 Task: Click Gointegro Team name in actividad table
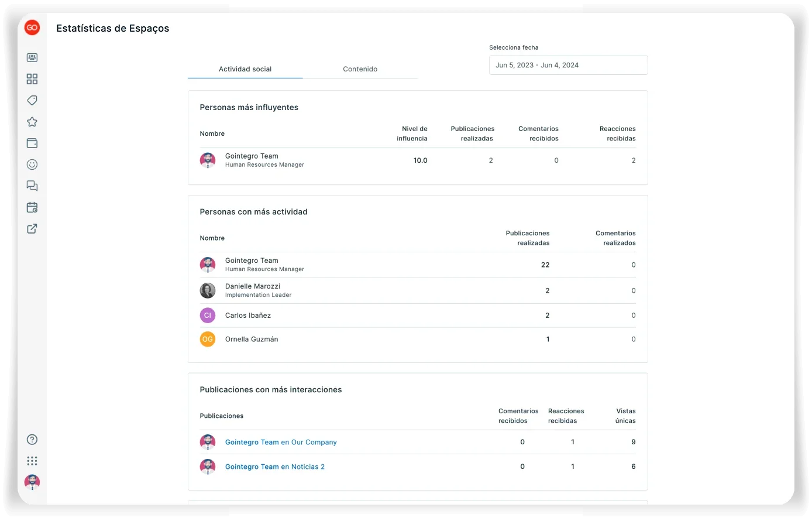click(x=252, y=260)
